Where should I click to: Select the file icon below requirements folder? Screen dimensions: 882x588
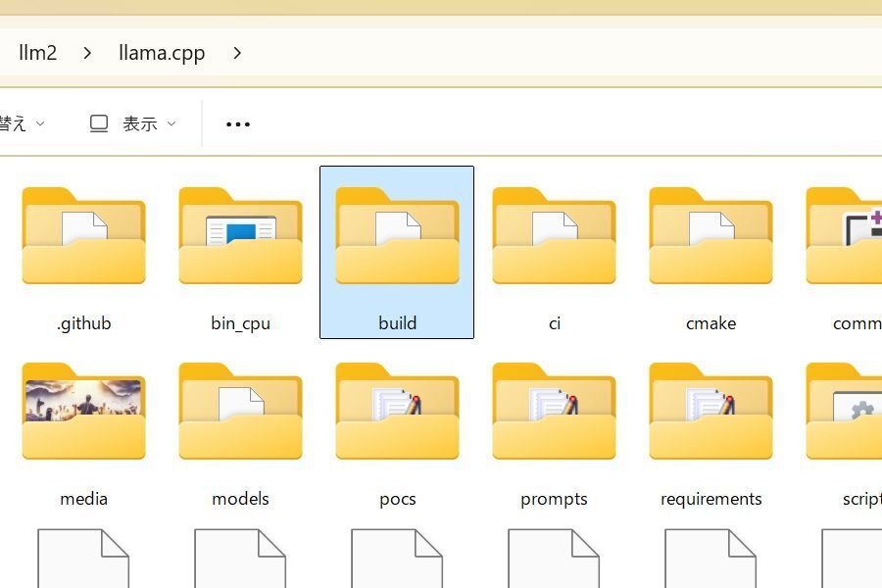click(x=710, y=559)
